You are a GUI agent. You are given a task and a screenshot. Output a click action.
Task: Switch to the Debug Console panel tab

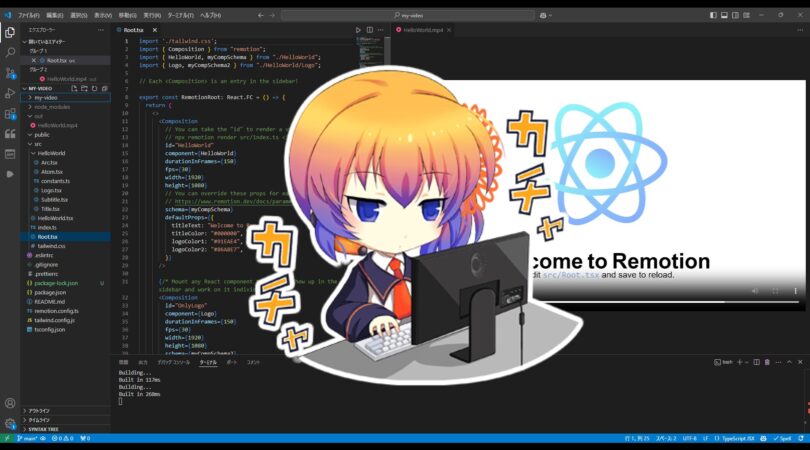click(174, 363)
